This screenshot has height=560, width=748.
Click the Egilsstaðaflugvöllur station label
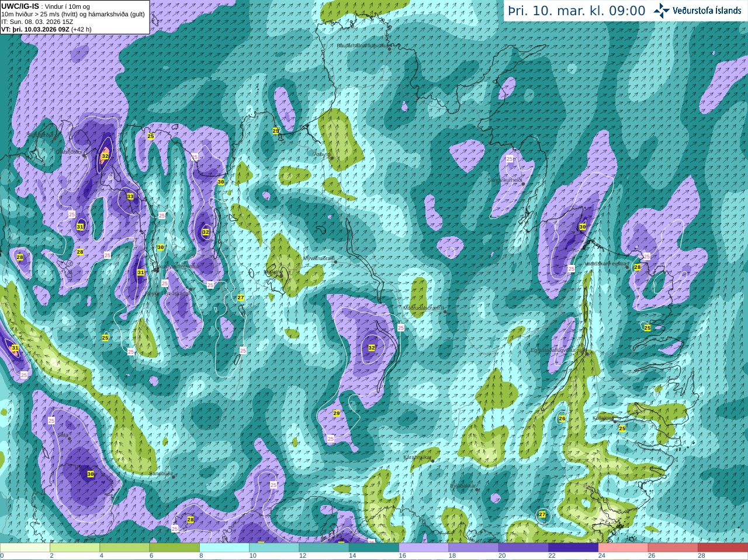pyautogui.click(x=558, y=350)
